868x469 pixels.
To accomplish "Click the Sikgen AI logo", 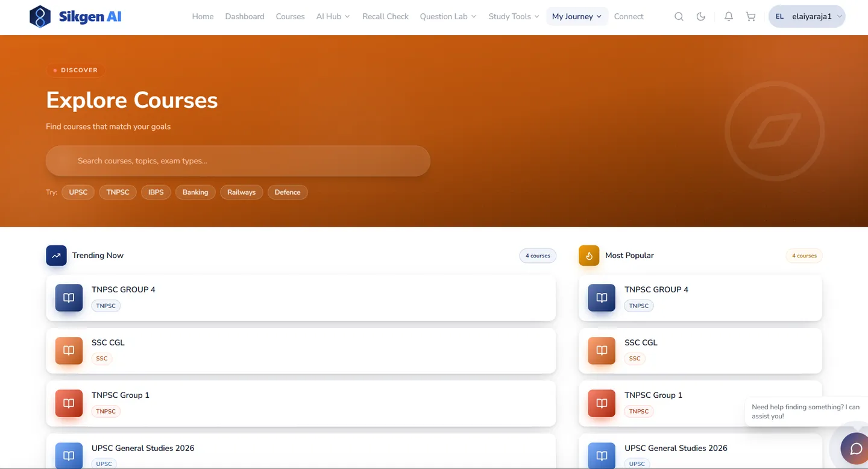I will point(75,16).
